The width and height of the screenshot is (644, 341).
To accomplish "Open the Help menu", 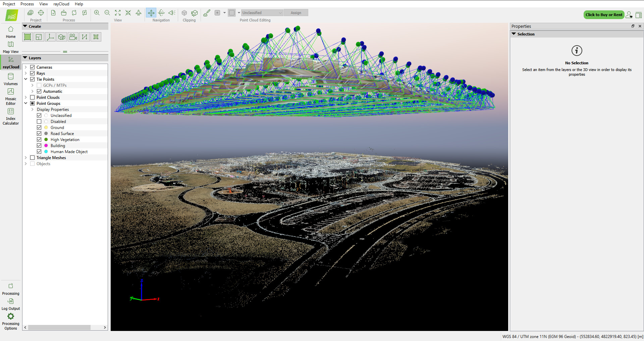I will tap(79, 4).
